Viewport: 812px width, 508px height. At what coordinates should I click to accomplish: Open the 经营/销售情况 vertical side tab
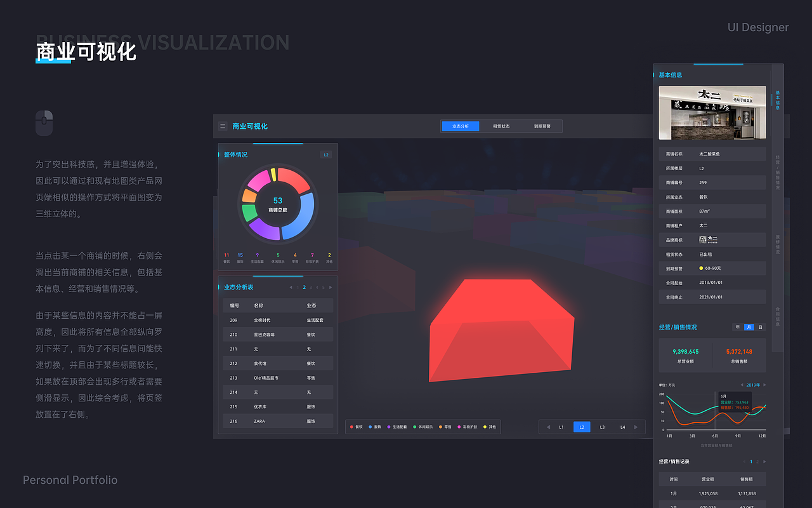(778, 173)
